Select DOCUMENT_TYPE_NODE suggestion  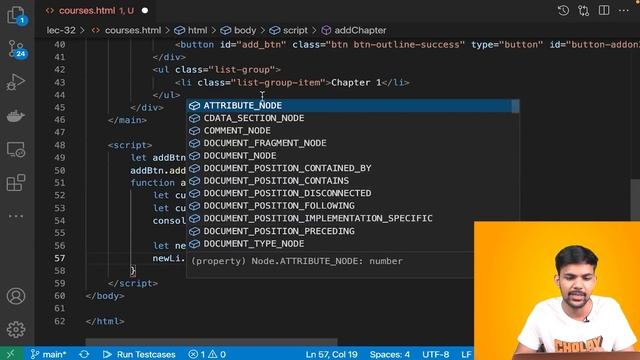pos(331,244)
